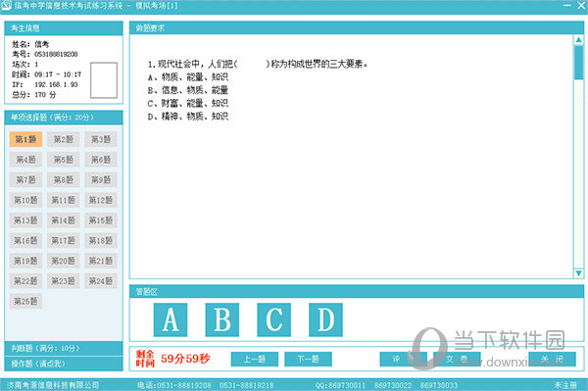Jump to question 第22题
This screenshot has height=391, width=588.
pyautogui.click(x=25, y=281)
